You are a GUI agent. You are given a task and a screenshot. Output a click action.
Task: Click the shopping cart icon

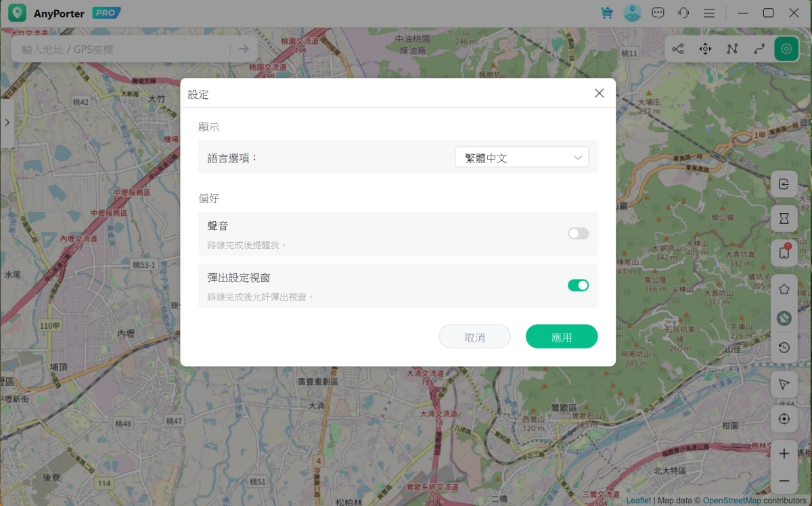[606, 13]
